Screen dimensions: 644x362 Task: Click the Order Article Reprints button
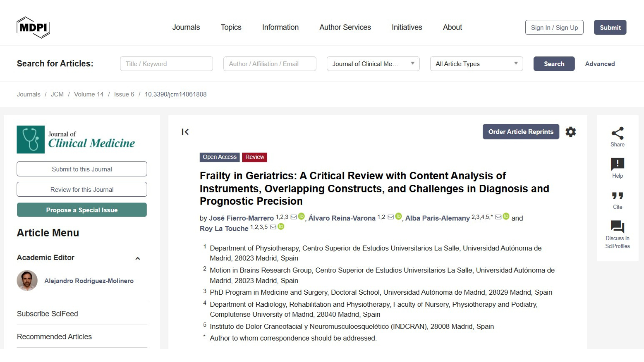pyautogui.click(x=521, y=132)
